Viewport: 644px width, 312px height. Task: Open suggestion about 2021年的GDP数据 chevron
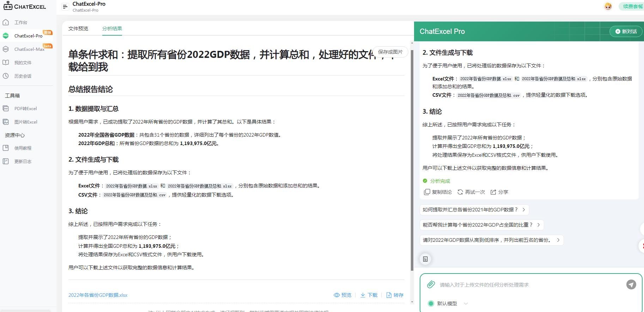tap(524, 210)
